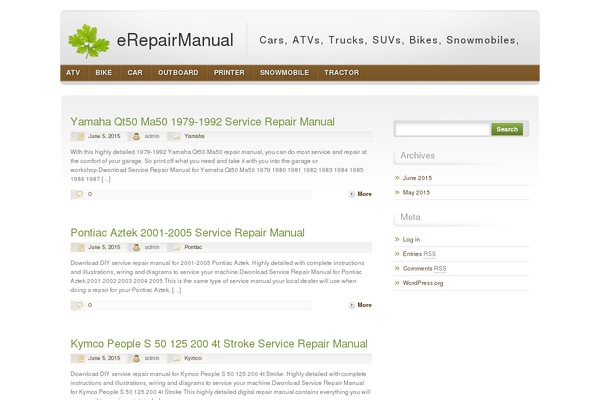Open the SNOWMOBILE menu item
The height and width of the screenshot is (400, 600).
(284, 73)
